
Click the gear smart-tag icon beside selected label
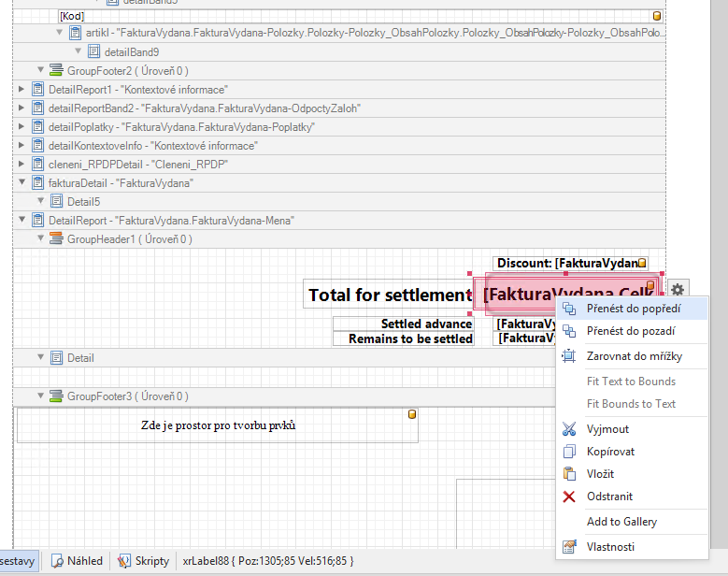click(x=678, y=291)
